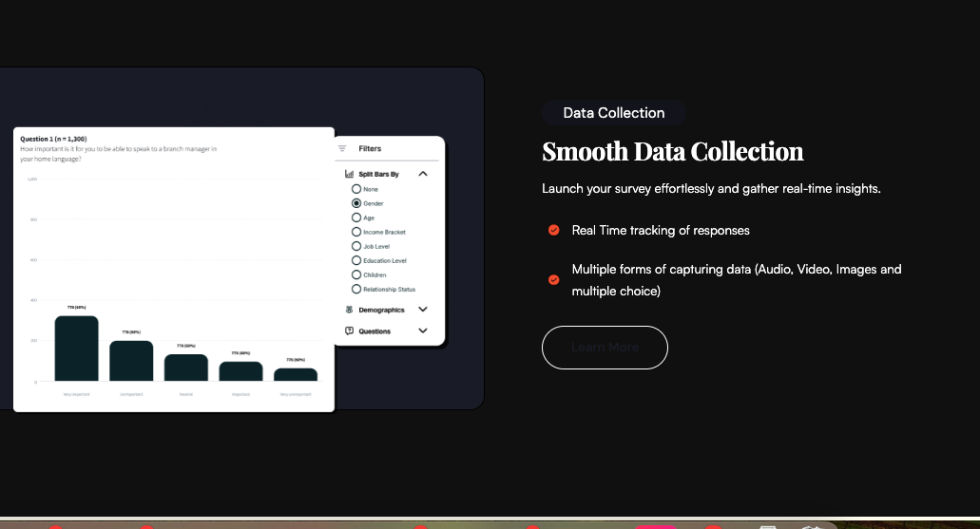Expand the Demographics section chevron

[x=423, y=310]
